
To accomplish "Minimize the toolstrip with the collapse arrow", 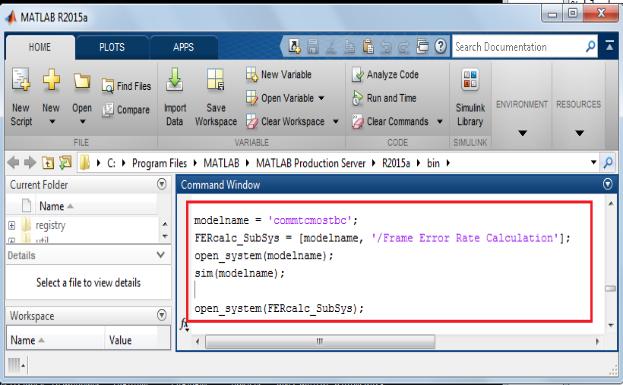I will tap(609, 46).
